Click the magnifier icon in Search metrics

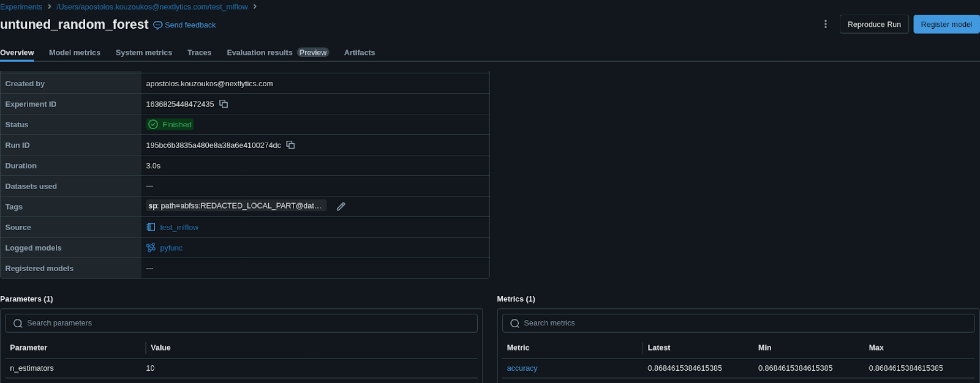coord(514,323)
